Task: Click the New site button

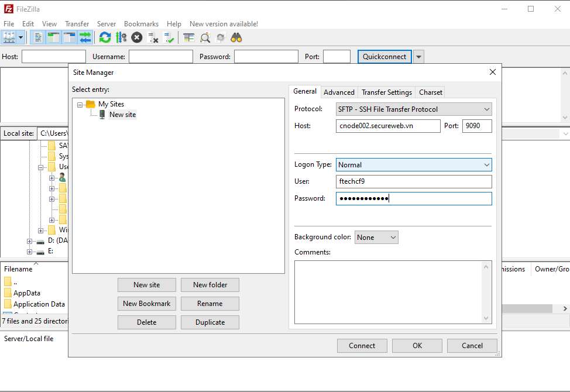Action: [147, 285]
